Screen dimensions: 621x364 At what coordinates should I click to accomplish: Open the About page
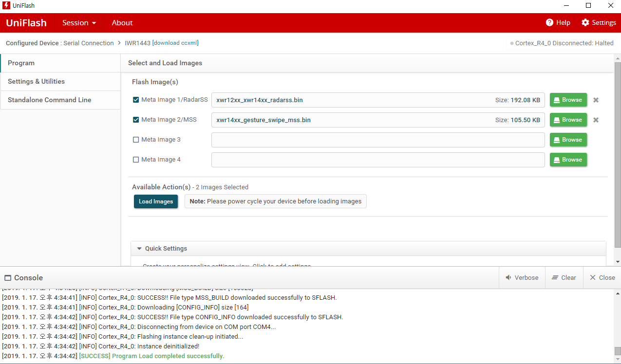(122, 23)
